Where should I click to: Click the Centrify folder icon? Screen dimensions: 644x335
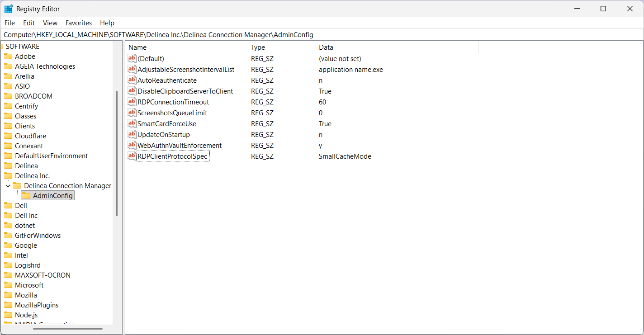click(8, 106)
